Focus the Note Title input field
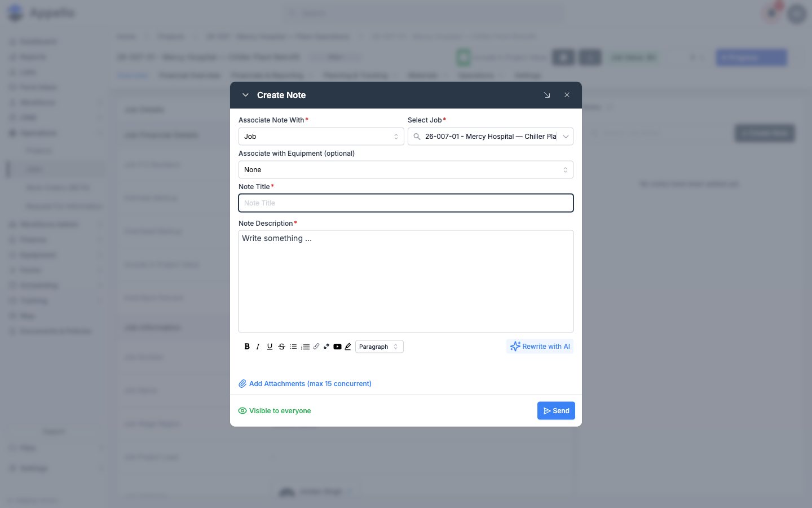The height and width of the screenshot is (508, 812). pyautogui.click(x=406, y=203)
